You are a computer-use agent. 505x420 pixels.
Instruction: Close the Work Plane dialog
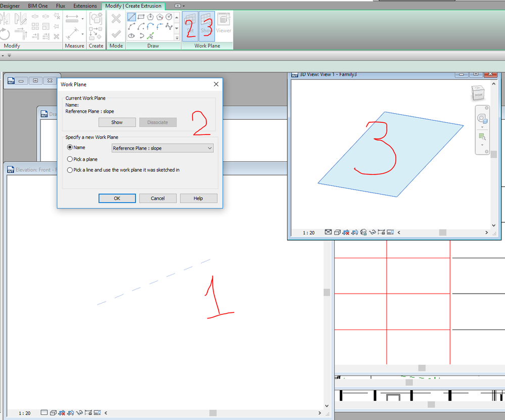(216, 84)
